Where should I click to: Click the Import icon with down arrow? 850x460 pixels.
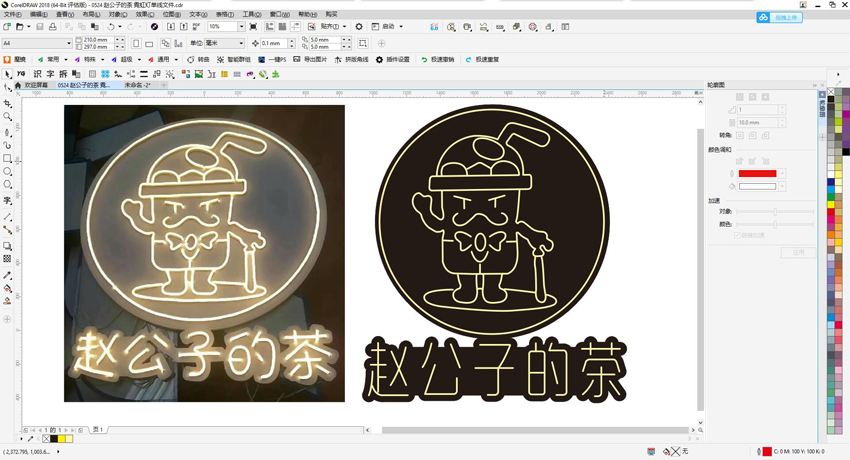pos(171,27)
